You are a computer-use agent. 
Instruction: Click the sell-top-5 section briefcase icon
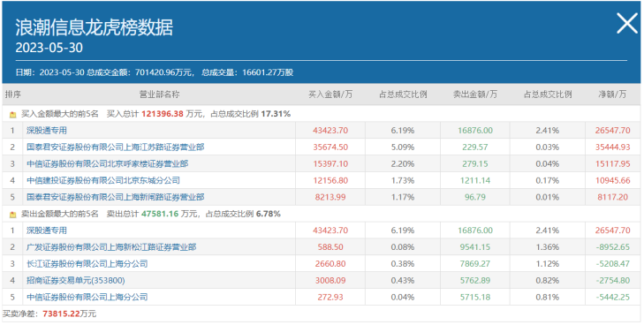point(12,215)
